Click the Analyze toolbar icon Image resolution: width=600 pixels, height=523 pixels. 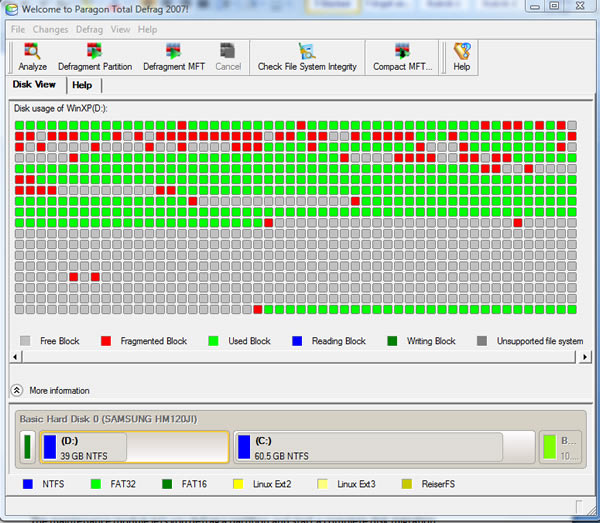pyautogui.click(x=32, y=57)
